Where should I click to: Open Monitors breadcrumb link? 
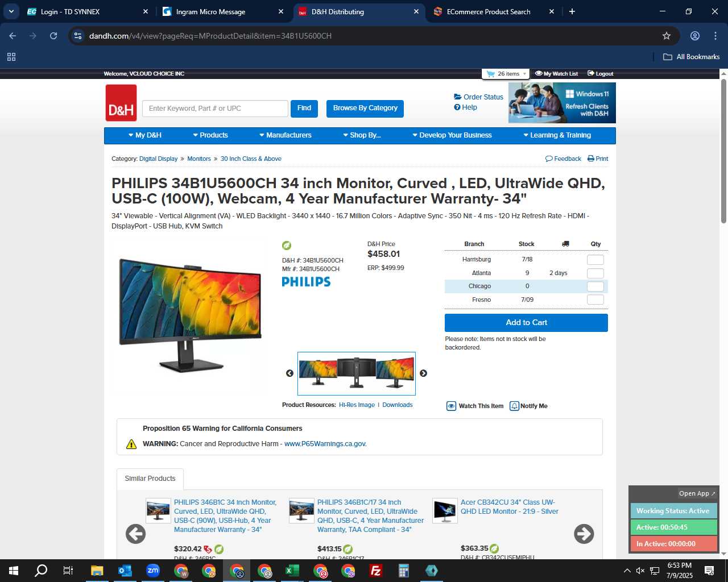199,159
